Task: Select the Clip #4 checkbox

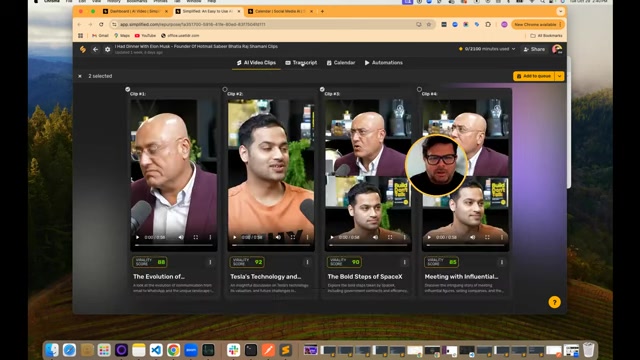Action: coord(419,89)
